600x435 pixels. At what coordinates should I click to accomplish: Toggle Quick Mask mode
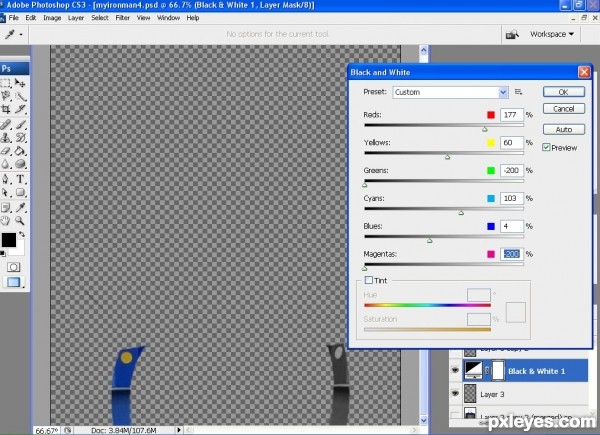tap(13, 267)
